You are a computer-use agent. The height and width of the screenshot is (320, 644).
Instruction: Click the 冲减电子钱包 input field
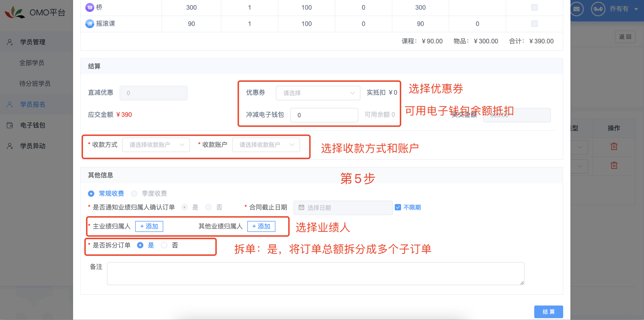tap(324, 115)
